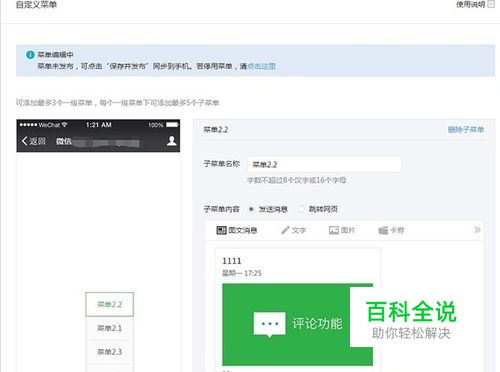Image resolution: width=500 pixels, height=372 pixels.
Task: Select the 跳转网页 radio option
Action: click(x=301, y=209)
